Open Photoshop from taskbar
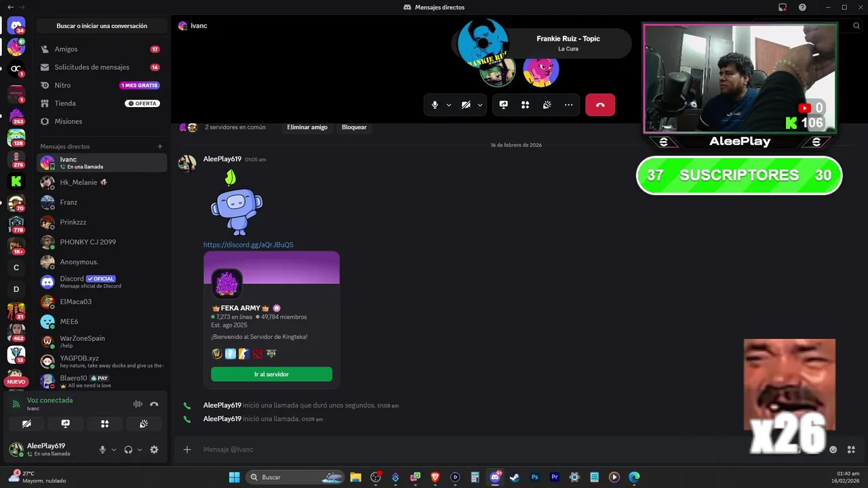Screen dimensions: 868x488 (x=534, y=477)
